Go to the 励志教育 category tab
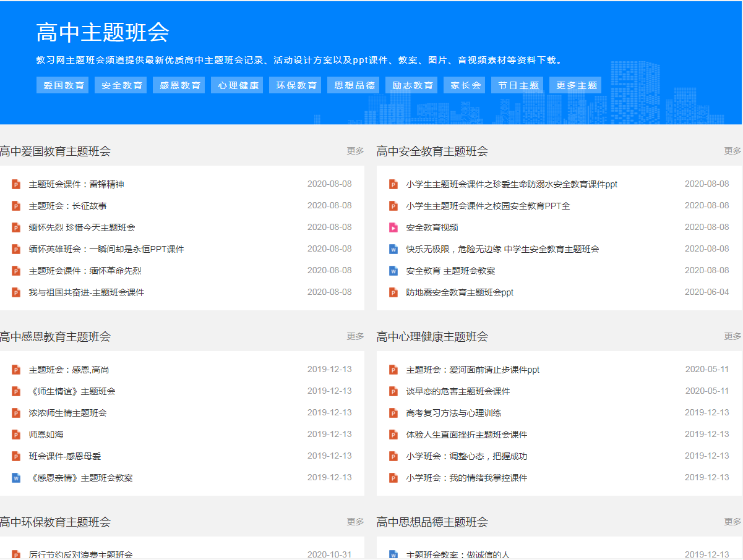The width and height of the screenshot is (743, 560). [x=411, y=85]
